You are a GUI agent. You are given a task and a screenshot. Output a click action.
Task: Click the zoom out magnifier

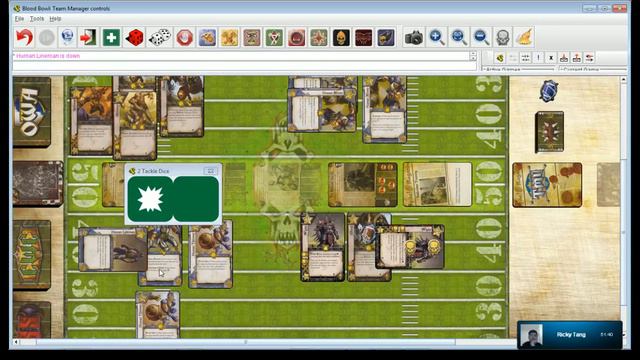(481, 38)
